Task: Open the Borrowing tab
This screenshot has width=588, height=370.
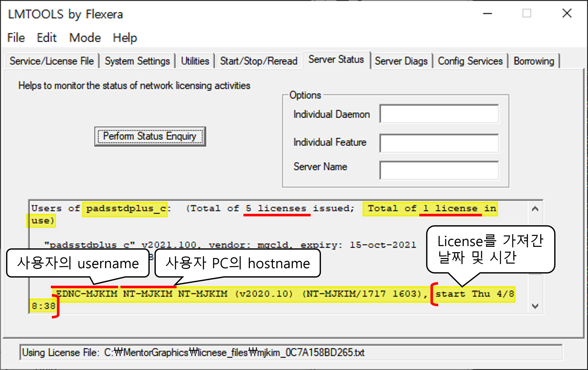Action: click(x=534, y=61)
